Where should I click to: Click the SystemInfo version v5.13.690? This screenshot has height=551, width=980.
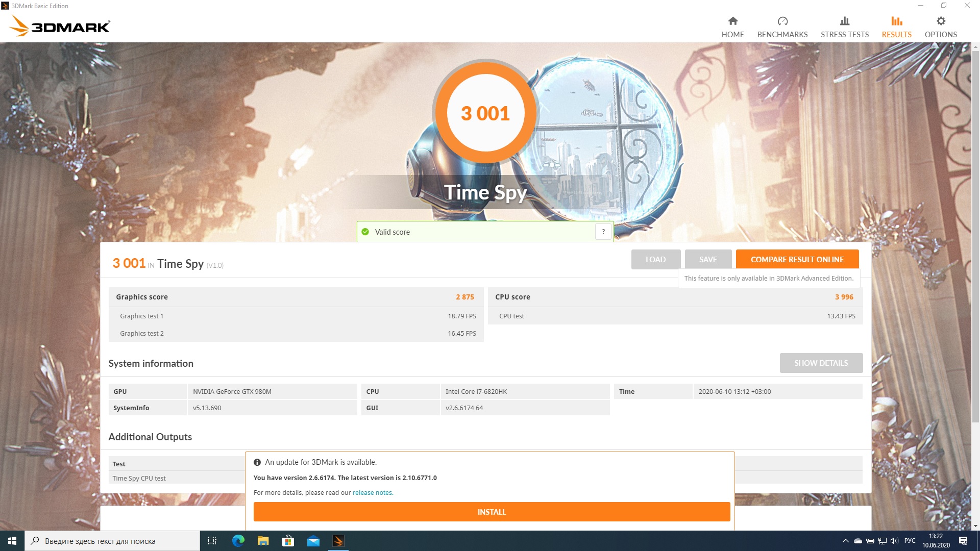coord(207,408)
